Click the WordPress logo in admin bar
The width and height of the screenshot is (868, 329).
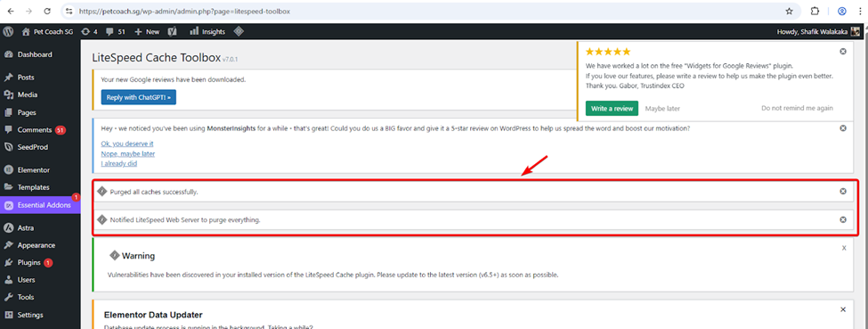(8, 31)
